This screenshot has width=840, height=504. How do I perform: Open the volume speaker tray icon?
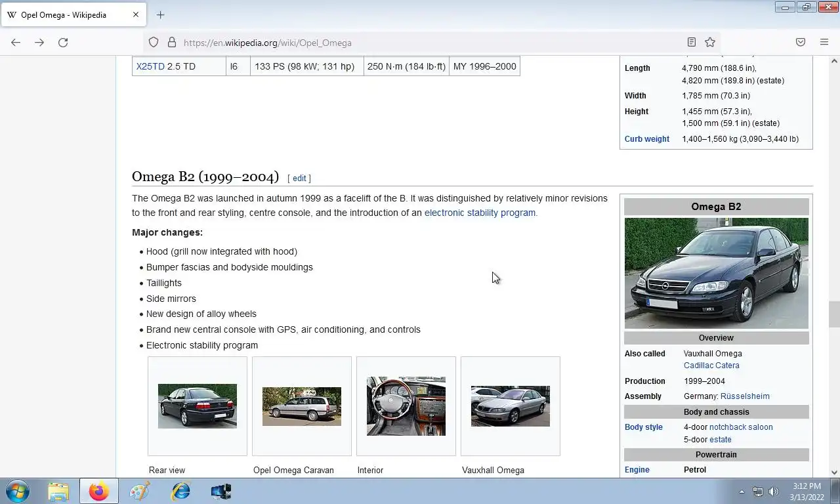(774, 492)
